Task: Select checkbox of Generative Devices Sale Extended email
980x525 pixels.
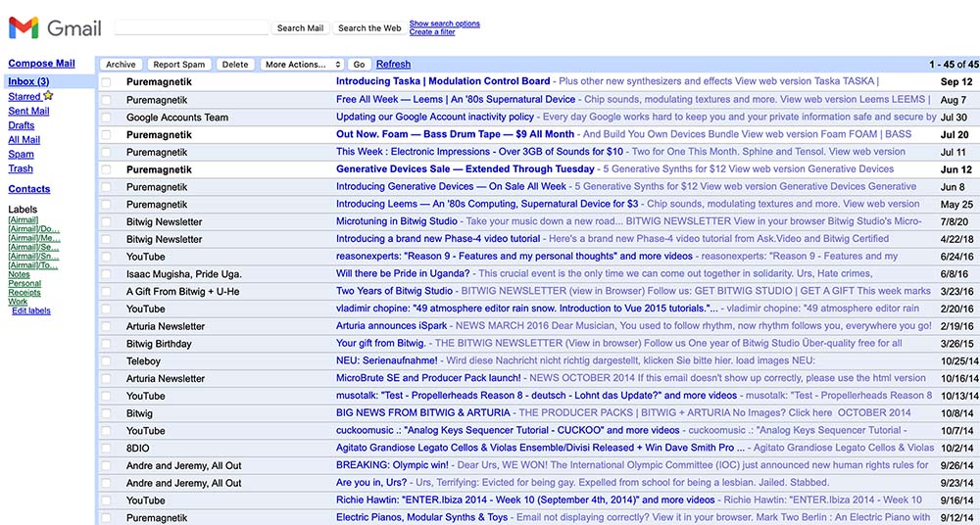Action: [x=106, y=169]
